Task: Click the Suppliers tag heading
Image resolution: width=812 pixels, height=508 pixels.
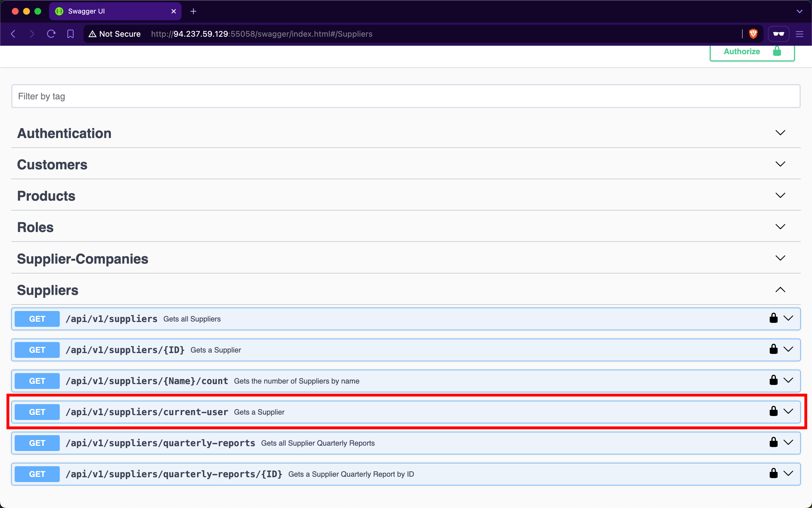Action: (x=48, y=290)
